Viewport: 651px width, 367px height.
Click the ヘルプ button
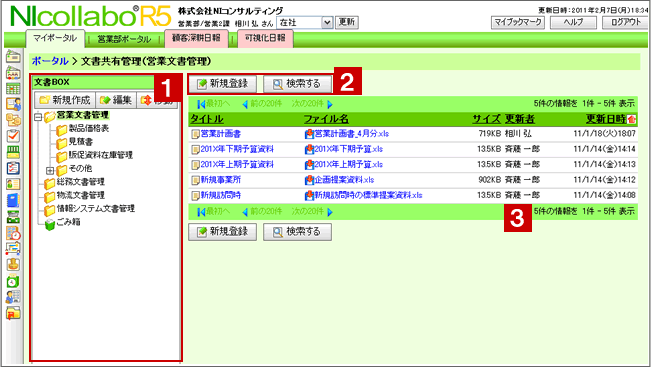click(x=573, y=22)
